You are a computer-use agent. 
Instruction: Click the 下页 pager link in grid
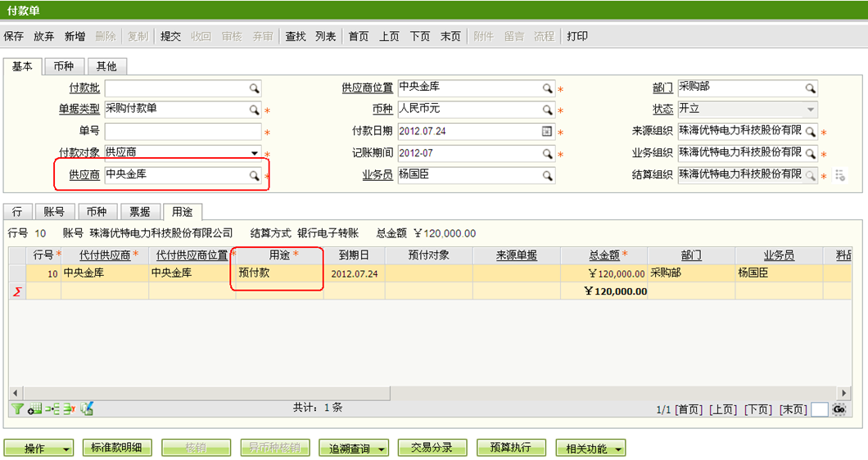757,409
